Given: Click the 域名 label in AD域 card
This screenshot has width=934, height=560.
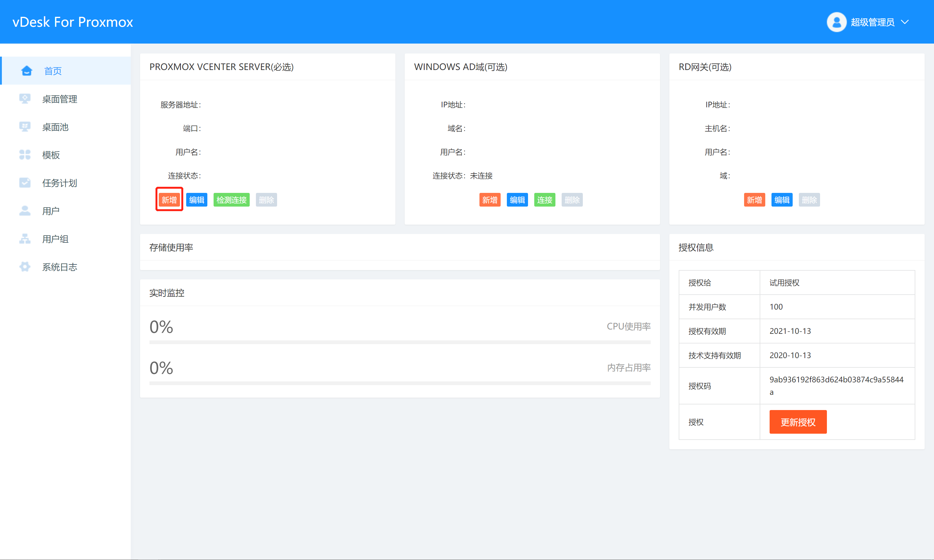Looking at the screenshot, I should click(x=456, y=128).
